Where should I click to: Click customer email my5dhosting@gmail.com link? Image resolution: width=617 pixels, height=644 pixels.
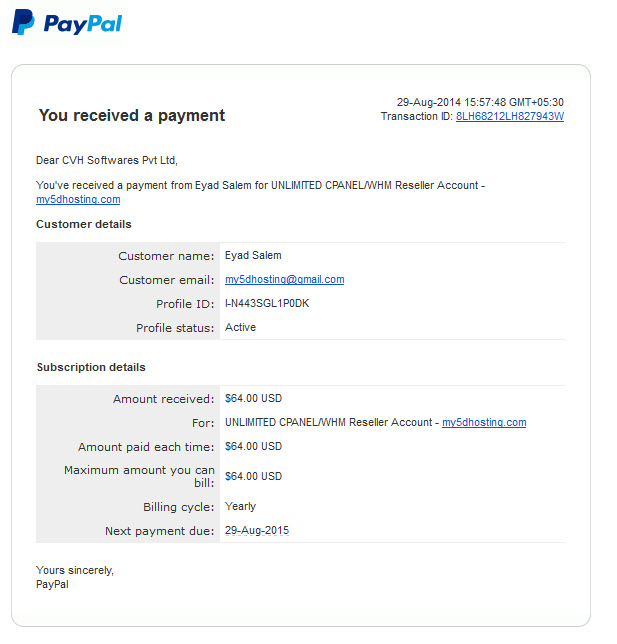point(284,280)
